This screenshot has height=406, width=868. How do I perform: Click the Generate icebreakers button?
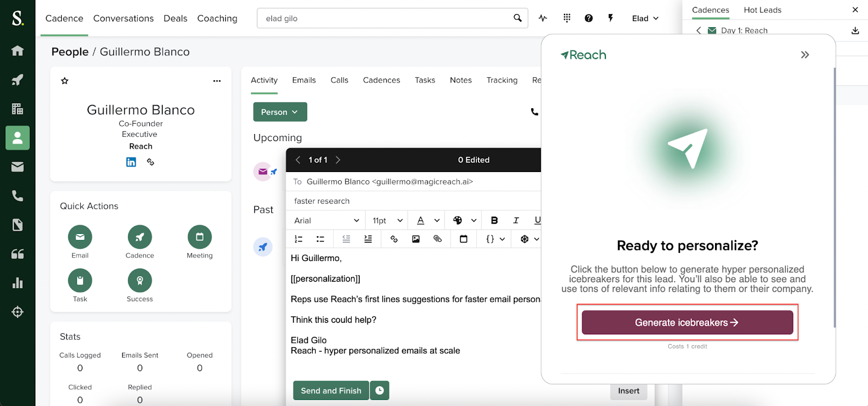click(687, 322)
